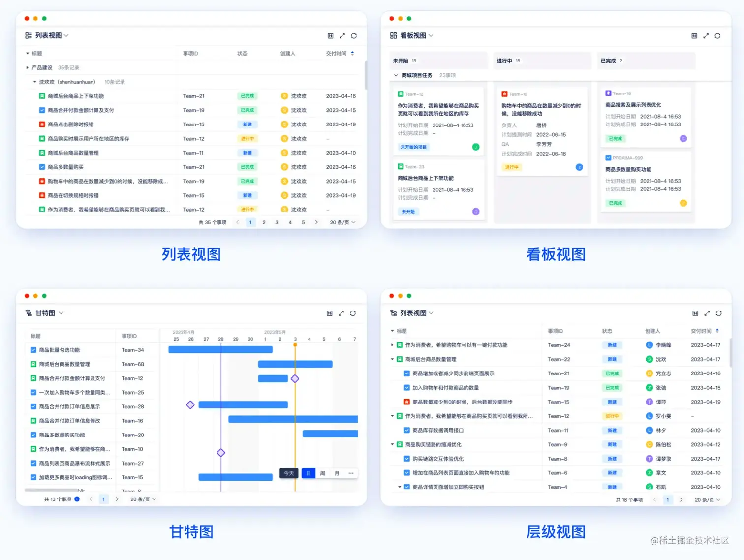The width and height of the screenshot is (744, 560).
Task: Toggle checkbox of 购买链路交互体验优化 row
Action: pyautogui.click(x=407, y=459)
